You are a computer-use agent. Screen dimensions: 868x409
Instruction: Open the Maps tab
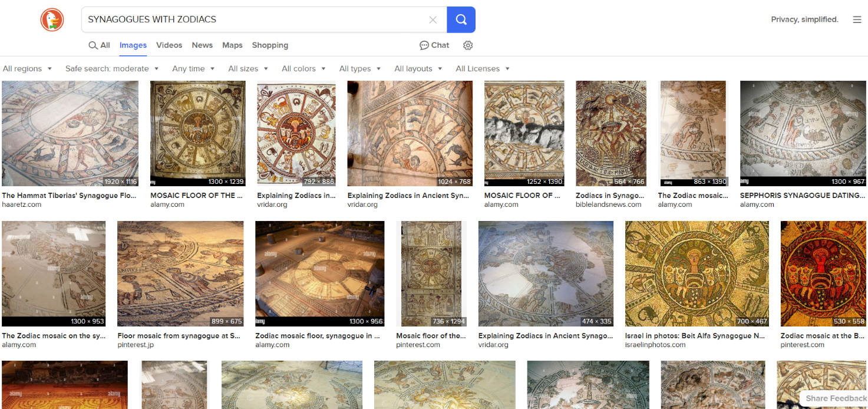pos(232,45)
